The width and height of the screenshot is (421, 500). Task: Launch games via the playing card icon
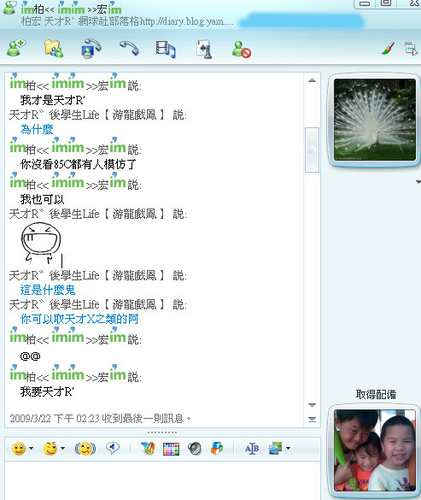click(x=204, y=49)
